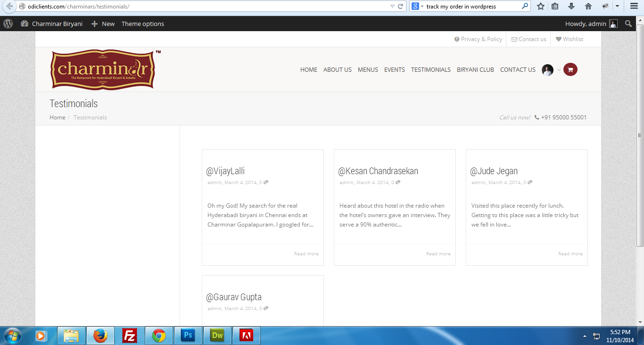
Task: Click the WordPress logo in admin bar
Action: pos(8,24)
